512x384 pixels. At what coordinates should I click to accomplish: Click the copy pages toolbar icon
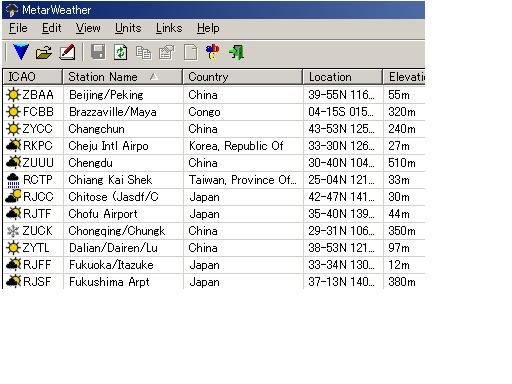coord(144,53)
